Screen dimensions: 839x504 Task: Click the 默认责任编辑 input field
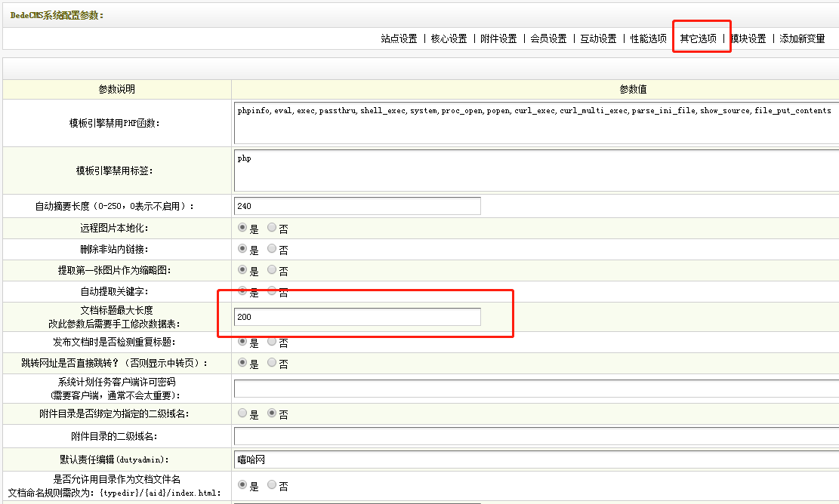[536, 458]
